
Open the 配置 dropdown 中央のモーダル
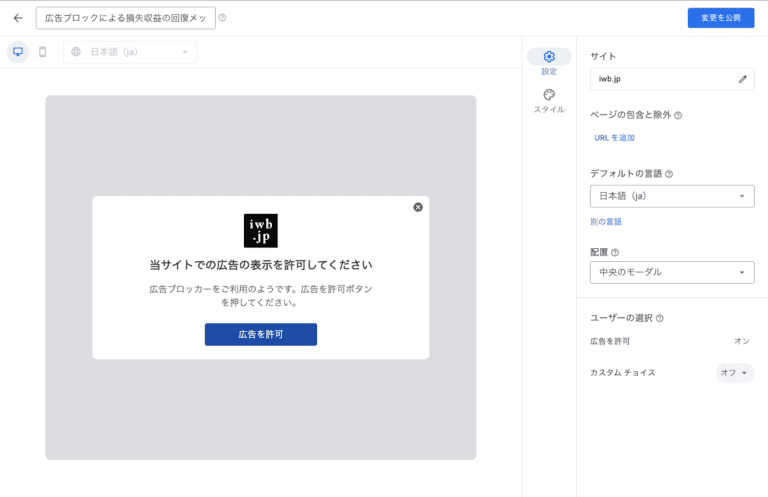[672, 272]
